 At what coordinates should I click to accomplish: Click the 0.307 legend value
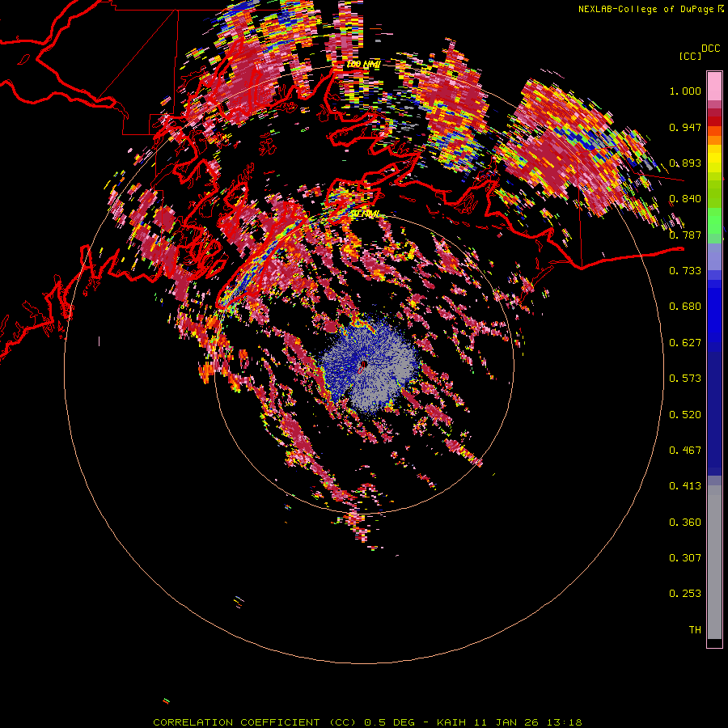[685, 558]
